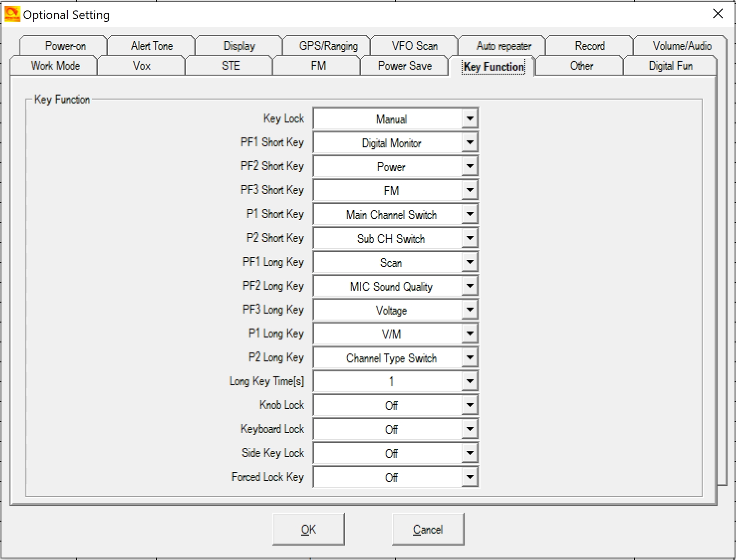736x560 pixels.
Task: Expand the PF1 Short Key dropdown
Action: [x=469, y=143]
